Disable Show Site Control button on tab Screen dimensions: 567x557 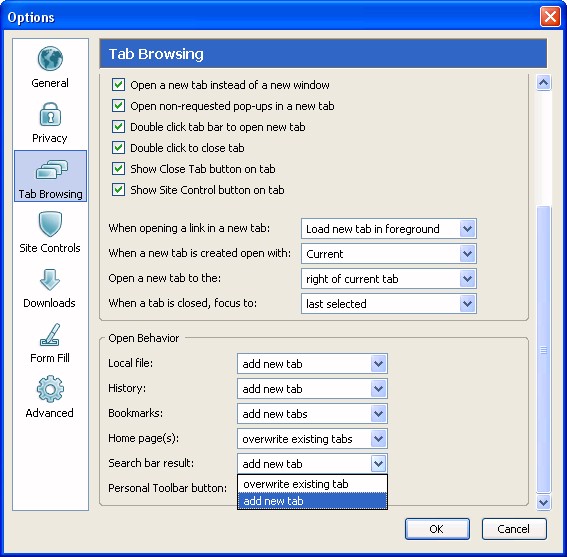point(118,190)
